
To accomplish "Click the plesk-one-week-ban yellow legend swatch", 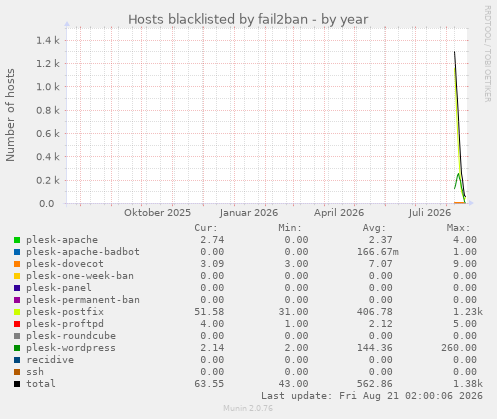I will (x=17, y=276).
